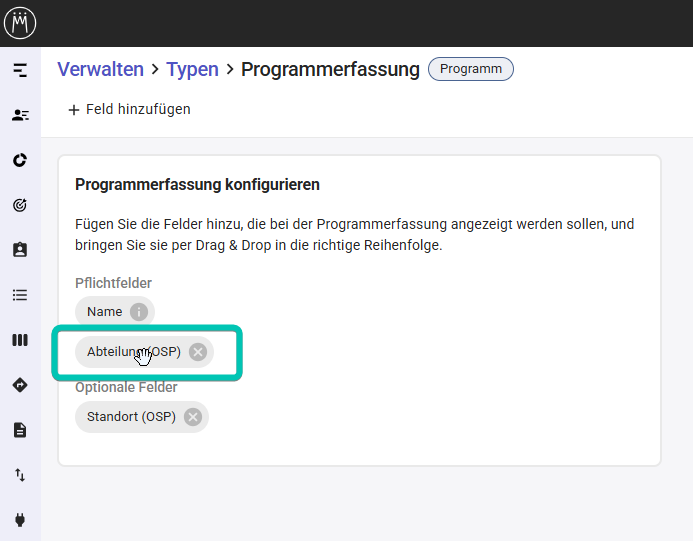Remove the Abteilung (OSP) field
The width and height of the screenshot is (693, 541).
[x=198, y=352]
